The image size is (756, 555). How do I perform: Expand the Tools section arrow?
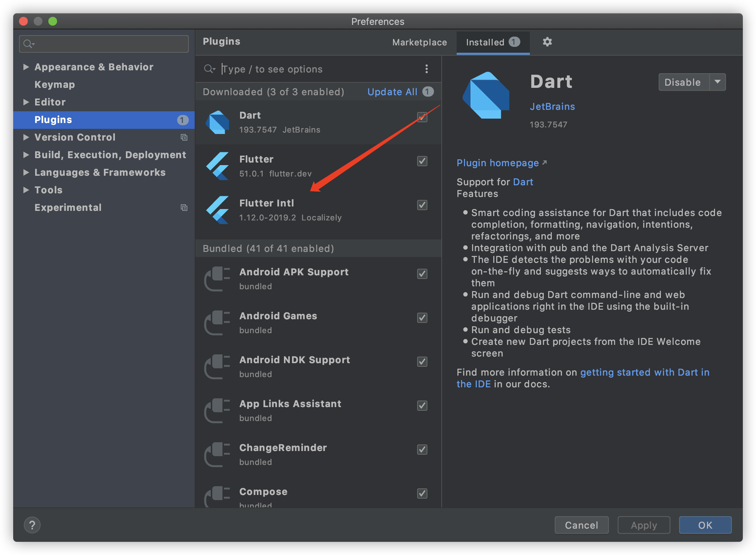pos(26,190)
